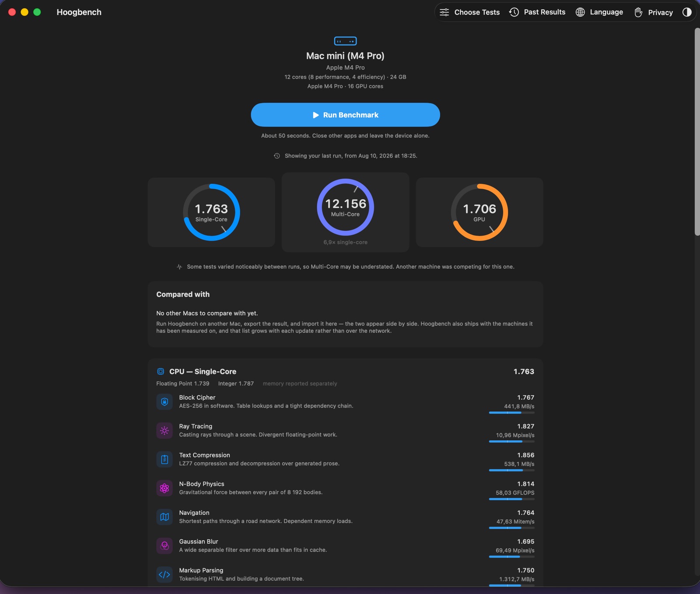700x594 pixels.
Task: Select the Single-Core score gauge card
Action: pos(211,212)
